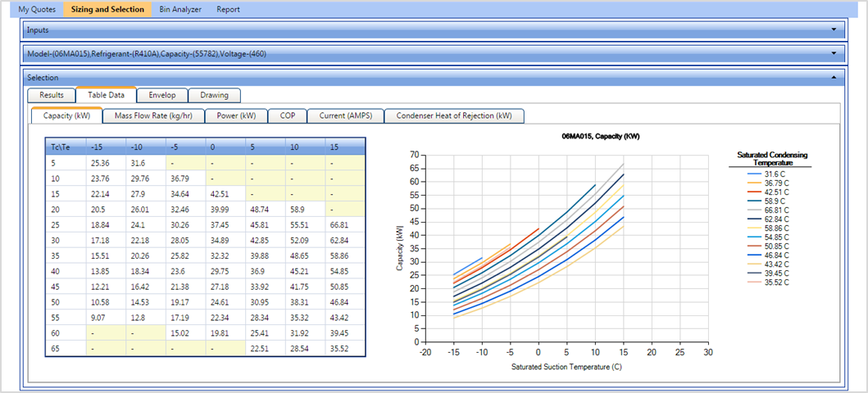Open the Envelop tab

(162, 95)
